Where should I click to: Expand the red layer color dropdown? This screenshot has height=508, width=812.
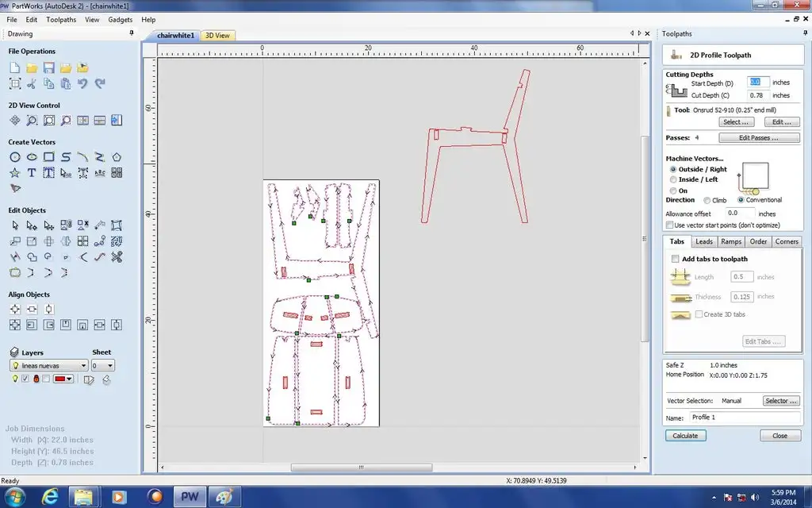(70, 379)
